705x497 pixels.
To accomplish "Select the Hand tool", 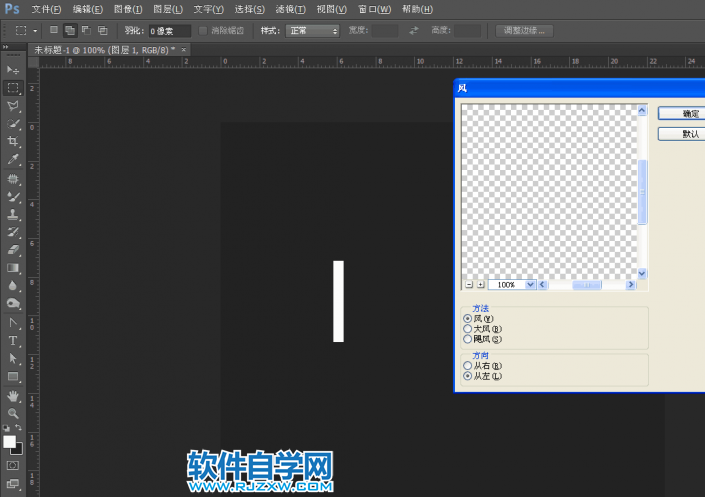I will [x=14, y=395].
